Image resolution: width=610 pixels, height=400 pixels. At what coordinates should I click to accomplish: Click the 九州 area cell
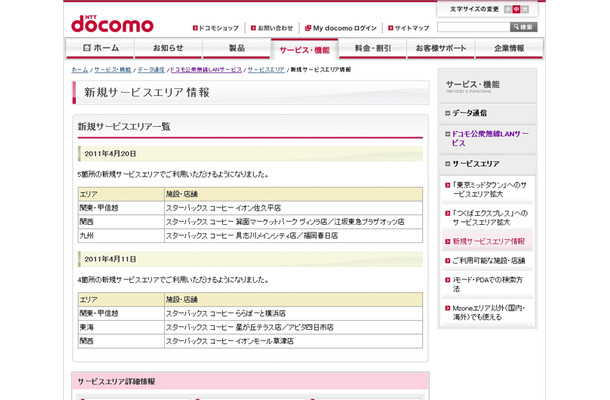pyautogui.click(x=121, y=236)
